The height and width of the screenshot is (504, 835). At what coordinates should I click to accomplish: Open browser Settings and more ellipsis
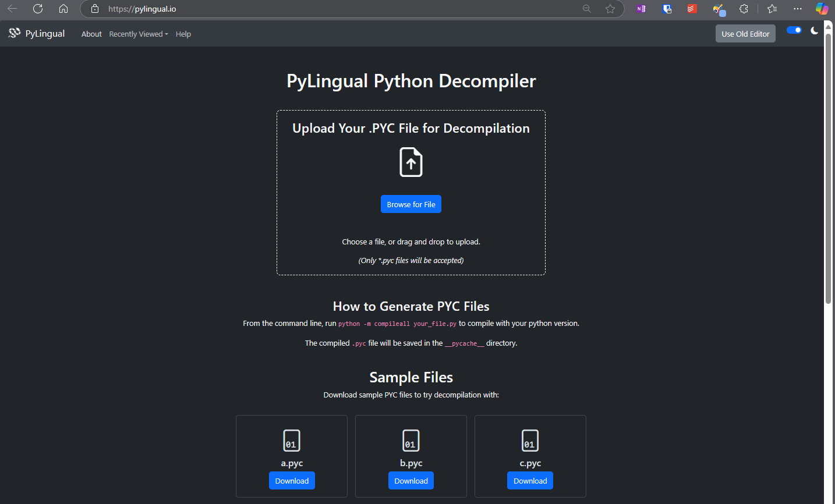point(798,9)
